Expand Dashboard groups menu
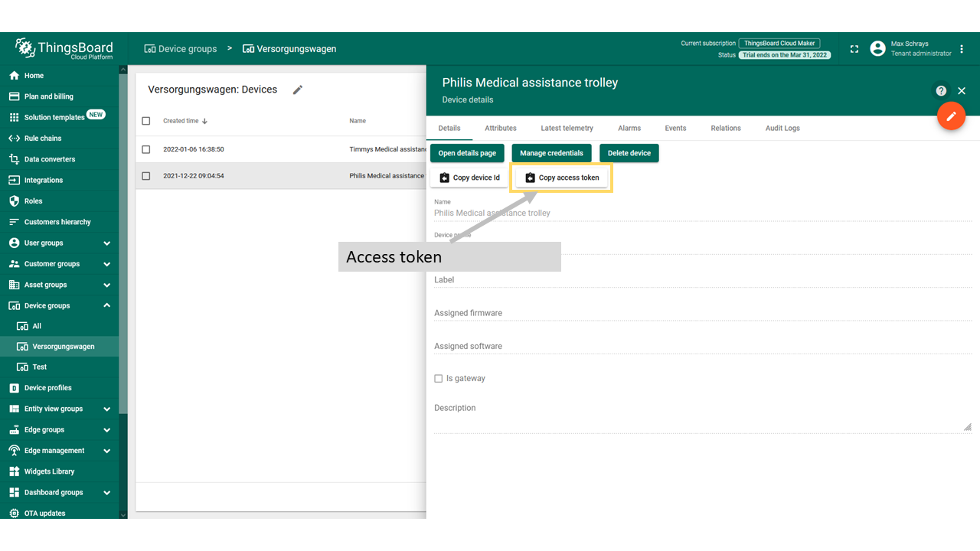 106,493
